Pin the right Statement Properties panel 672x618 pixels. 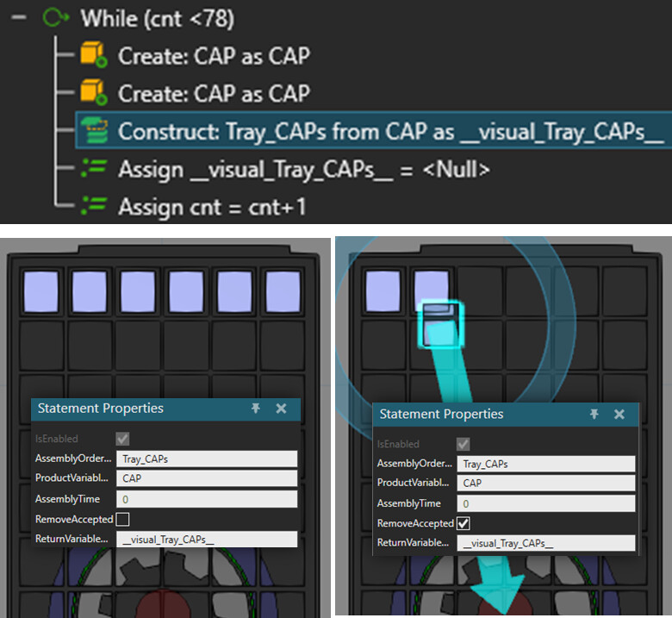[x=594, y=415]
